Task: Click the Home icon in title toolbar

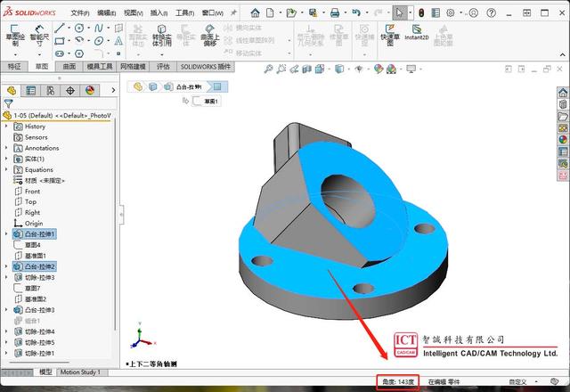Action: click(256, 13)
